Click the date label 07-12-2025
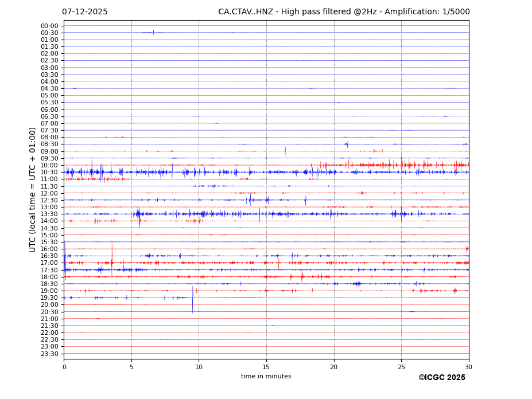Viewport: 532px width, 399px height. coord(85,12)
